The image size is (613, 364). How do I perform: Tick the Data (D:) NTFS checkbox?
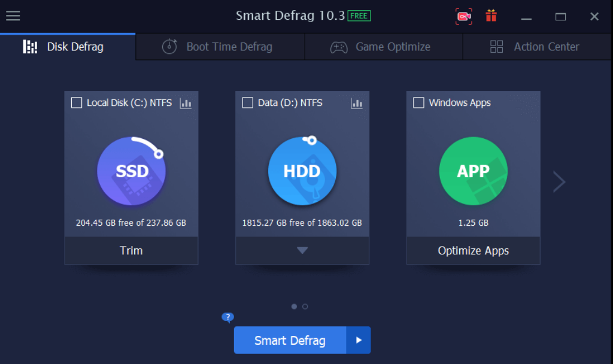pos(247,103)
